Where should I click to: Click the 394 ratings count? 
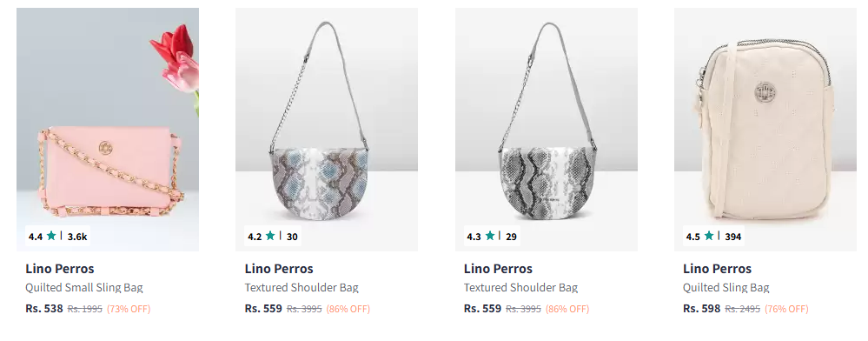(x=733, y=237)
